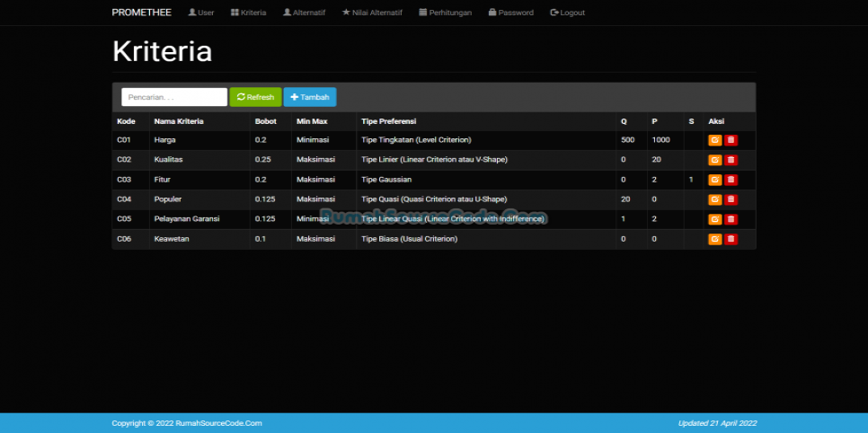
Task: Log out using the Logout link
Action: pyautogui.click(x=567, y=13)
